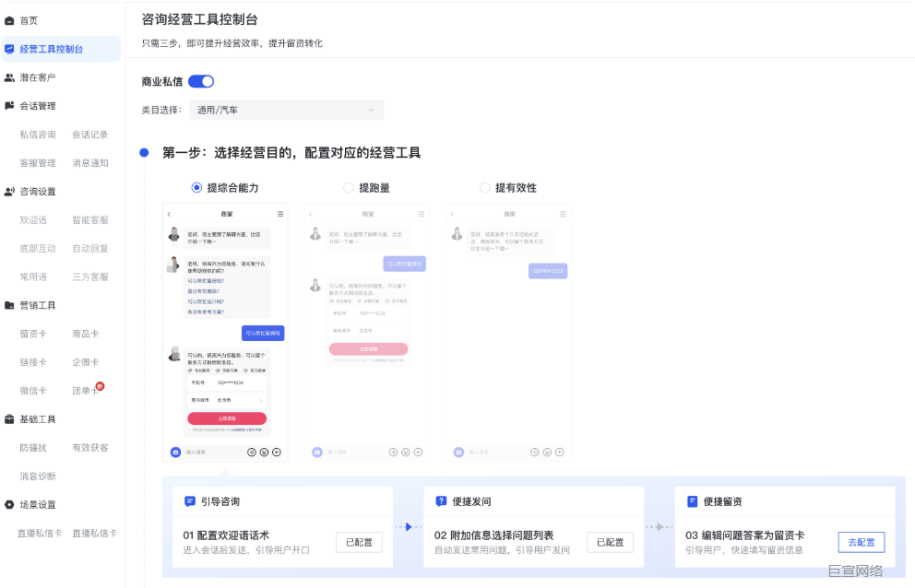Open 企微卡 submenu link
The height and width of the screenshot is (588, 915).
tap(85, 362)
